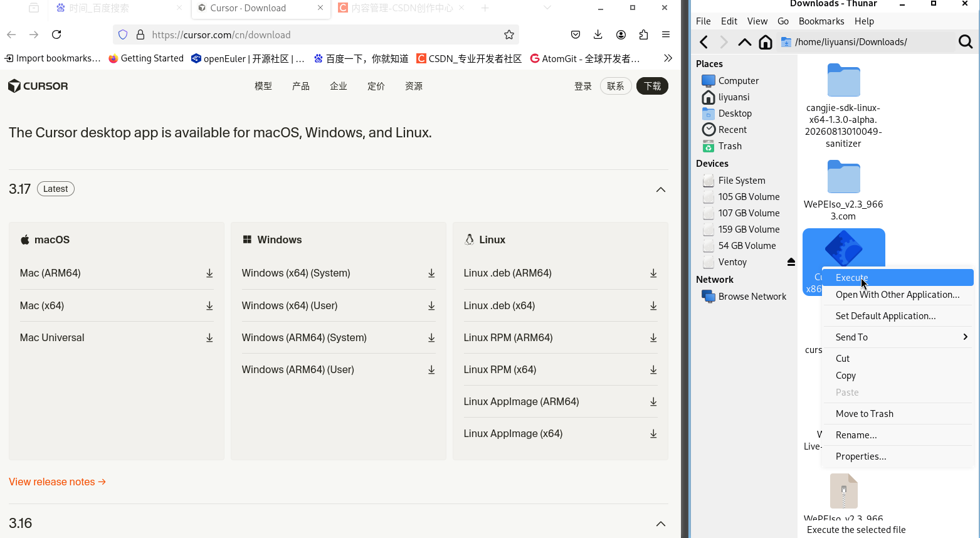Open the Send To submenu
Image resolution: width=980 pixels, height=538 pixels.
(x=898, y=337)
